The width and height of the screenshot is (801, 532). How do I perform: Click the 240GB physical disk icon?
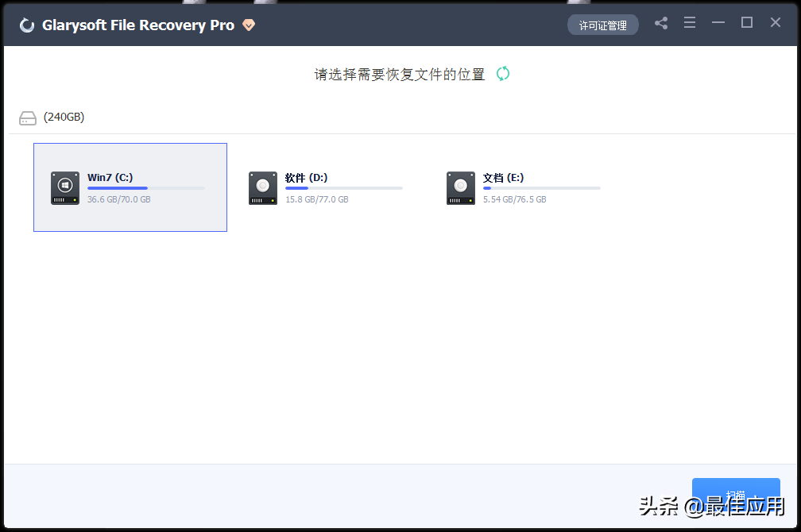[28, 118]
